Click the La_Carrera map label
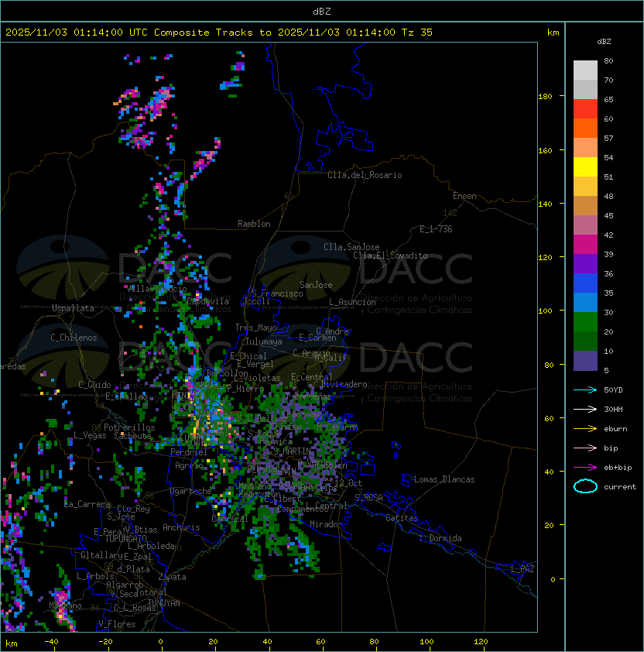644x652 pixels. pos(87,504)
